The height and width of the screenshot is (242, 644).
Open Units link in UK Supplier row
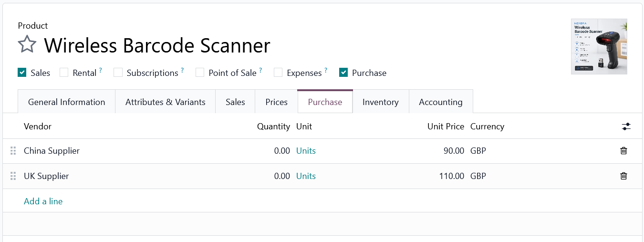coord(306,176)
